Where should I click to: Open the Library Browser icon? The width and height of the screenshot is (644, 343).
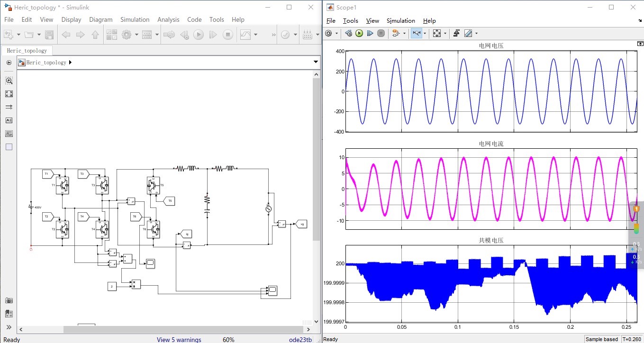point(112,35)
